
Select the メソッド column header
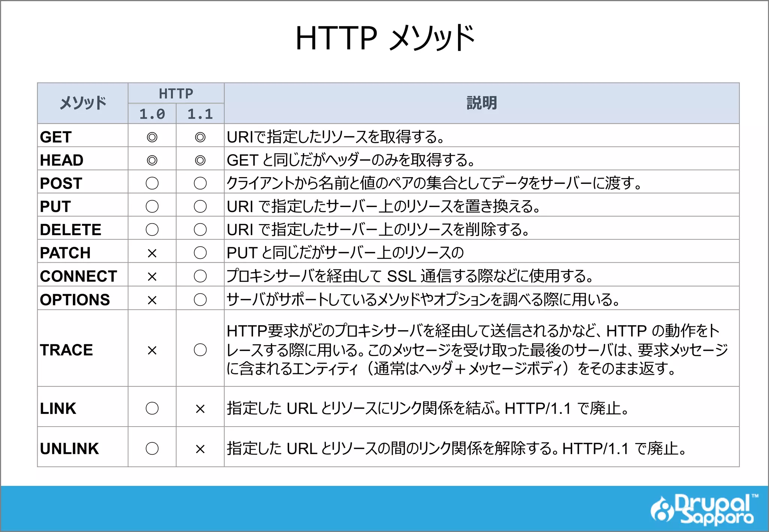coord(83,103)
